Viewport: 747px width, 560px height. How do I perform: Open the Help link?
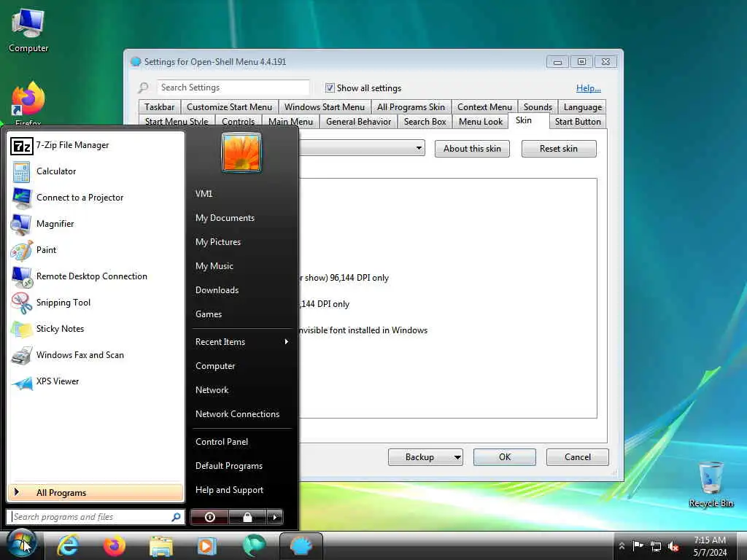coord(589,88)
